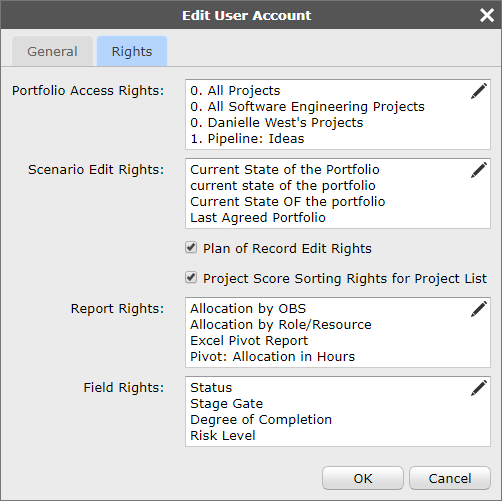
Task: Edit Report Rights with pencil icon
Action: coord(479,309)
